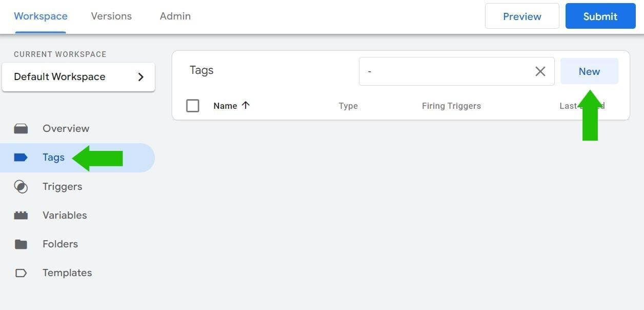Select the Overview briefcase icon in sidebar
The image size is (644, 310).
[x=21, y=128]
